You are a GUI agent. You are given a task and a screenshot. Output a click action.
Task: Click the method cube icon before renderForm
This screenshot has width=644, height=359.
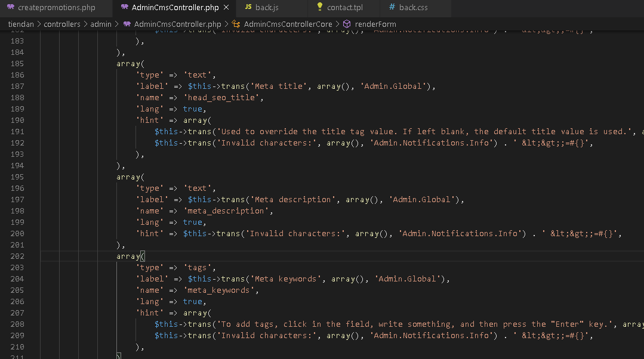click(347, 24)
